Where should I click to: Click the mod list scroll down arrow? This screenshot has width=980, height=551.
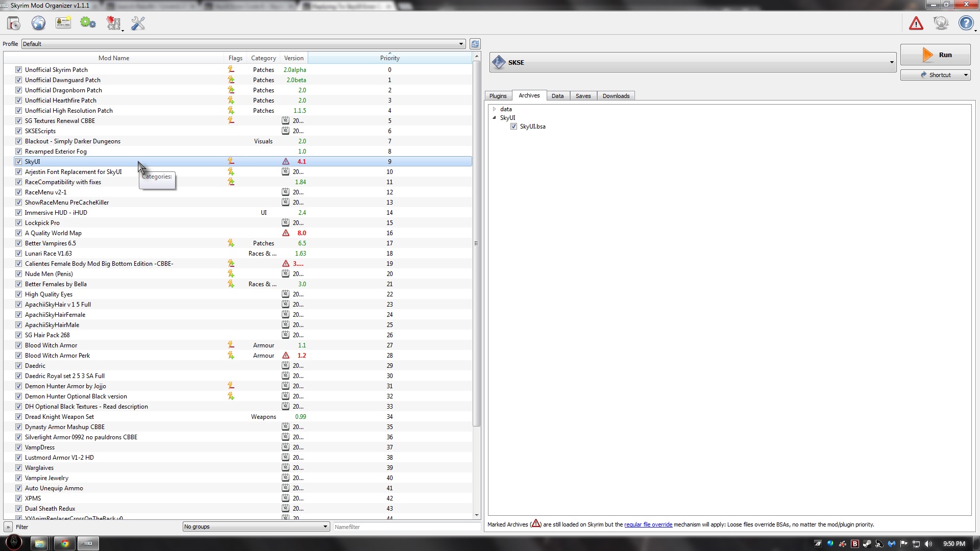point(476,515)
